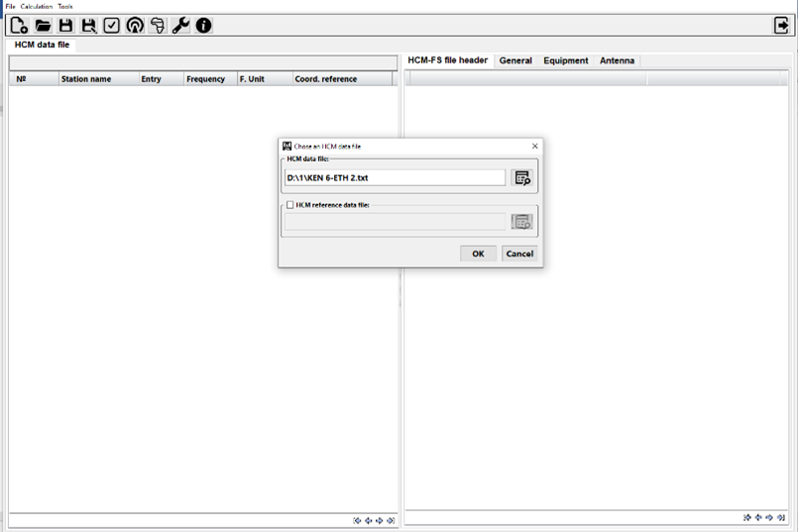
Task: Go to next record in the right panel pager
Action: (x=769, y=517)
